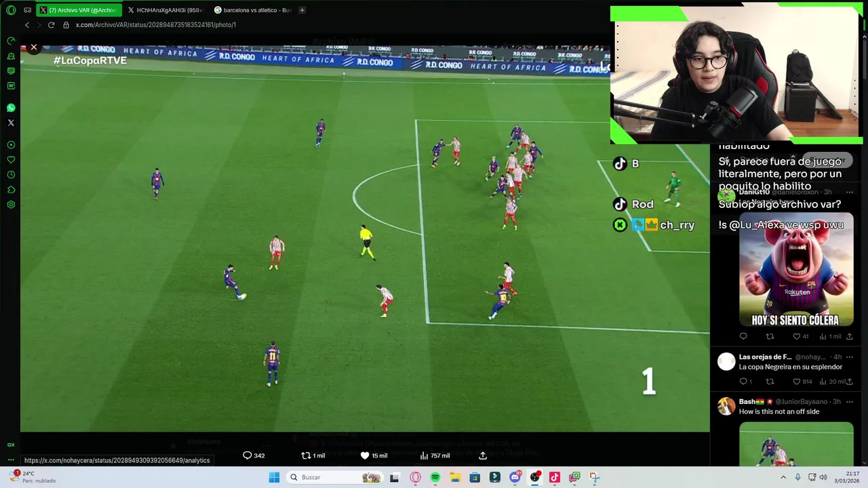Repost the 'La copa Negreira' reply

point(770,382)
